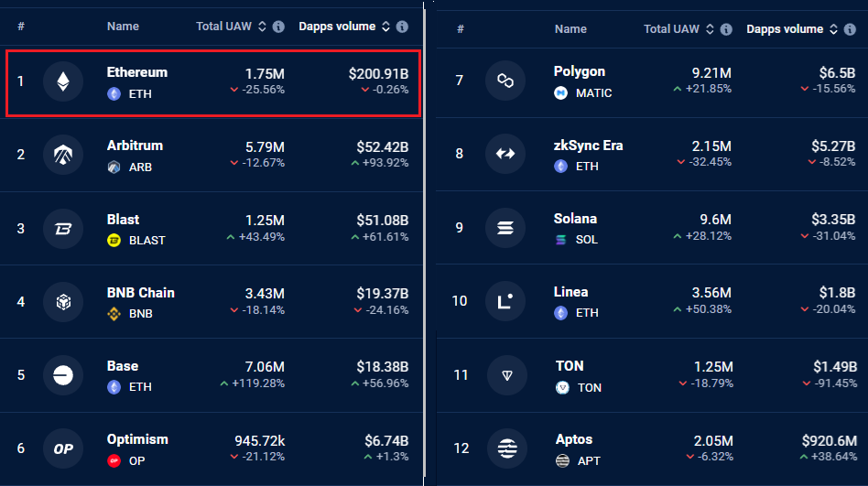868x486 pixels.
Task: Open the zkSync Era name link
Action: 588,146
